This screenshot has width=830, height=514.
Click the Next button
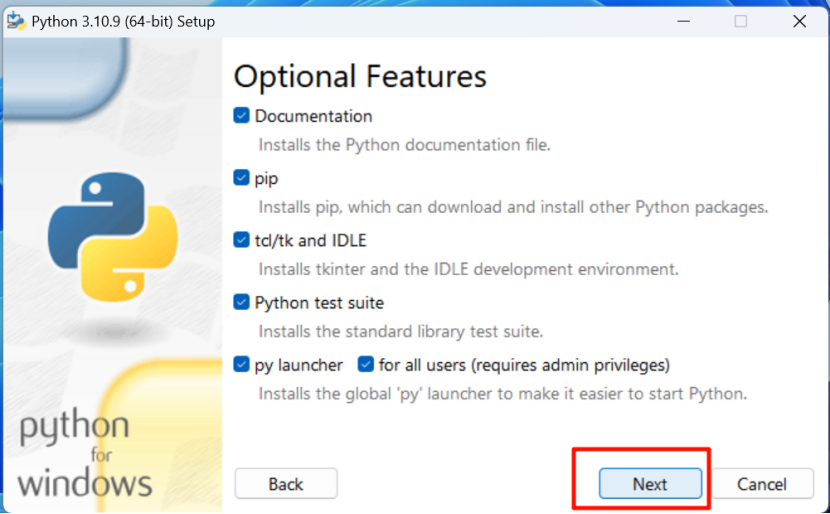650,483
